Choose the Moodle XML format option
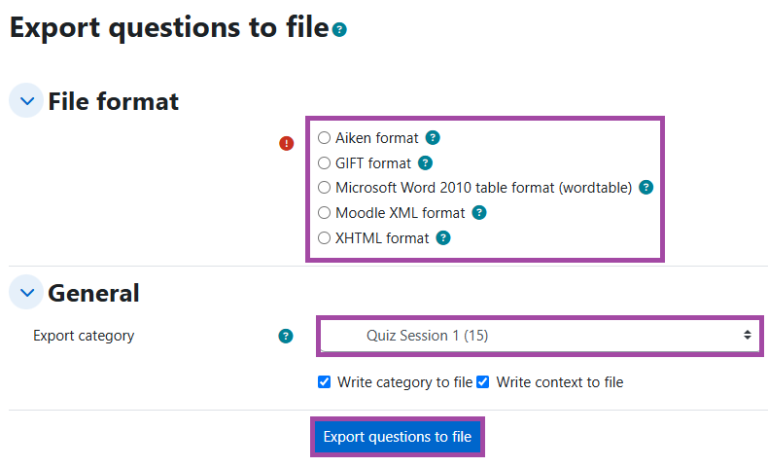 [x=324, y=213]
